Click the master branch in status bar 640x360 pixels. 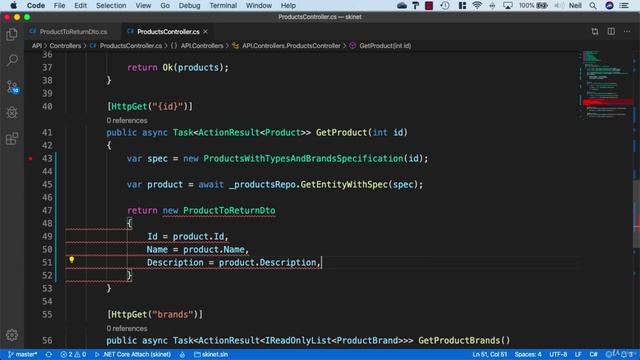(x=23, y=354)
